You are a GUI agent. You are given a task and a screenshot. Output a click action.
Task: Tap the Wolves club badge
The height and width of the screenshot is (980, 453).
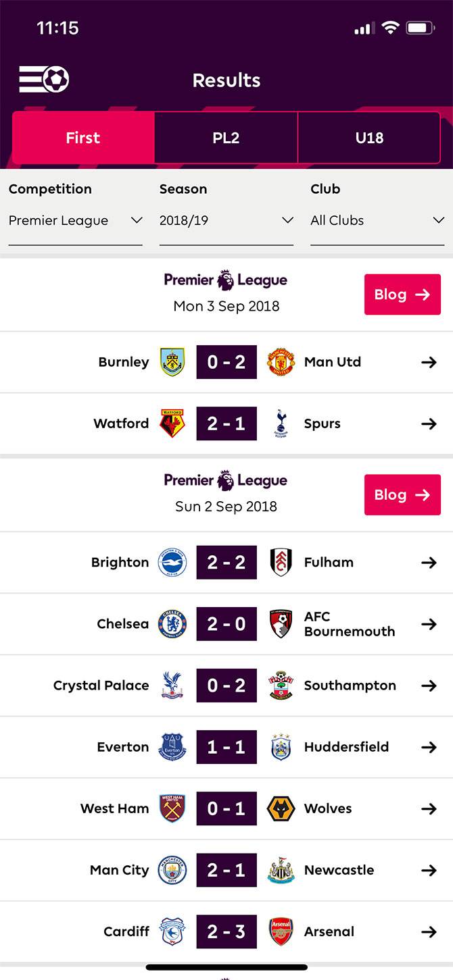point(281,808)
